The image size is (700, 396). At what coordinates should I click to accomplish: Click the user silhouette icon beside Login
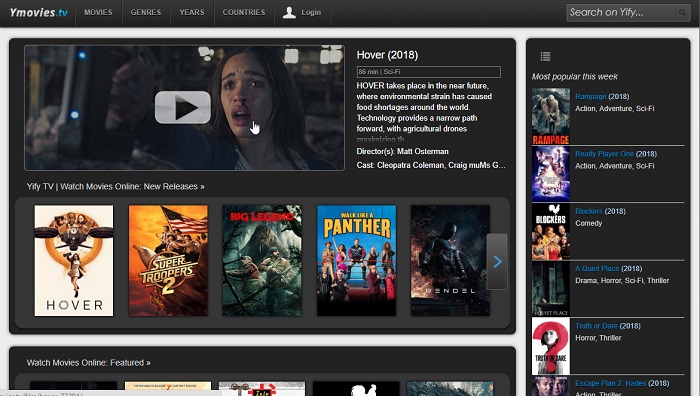(289, 13)
